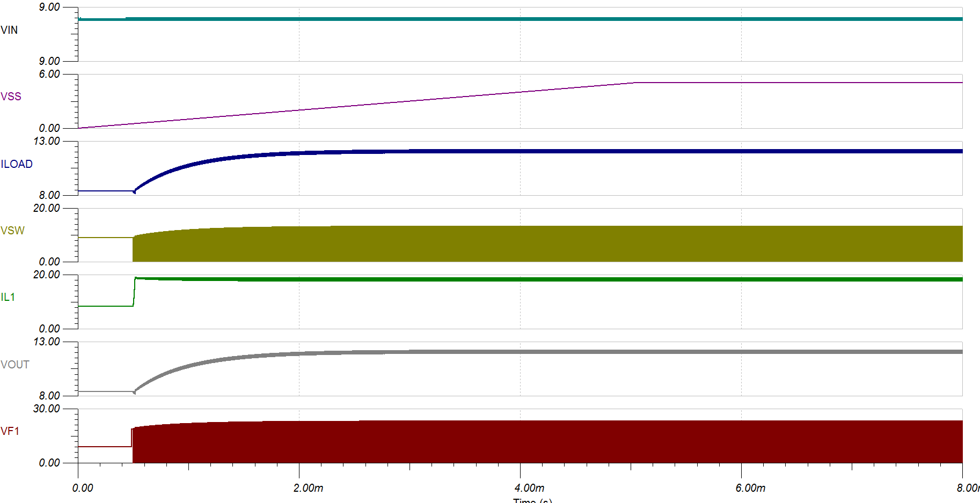This screenshot has width=980, height=503.
Task: Click the 6.00m time axis label
Action: point(750,488)
